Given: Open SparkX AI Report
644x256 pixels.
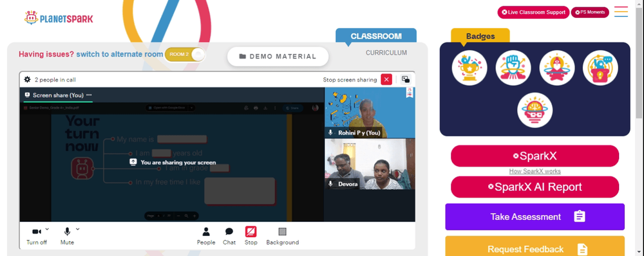Looking at the screenshot, I should (x=535, y=187).
